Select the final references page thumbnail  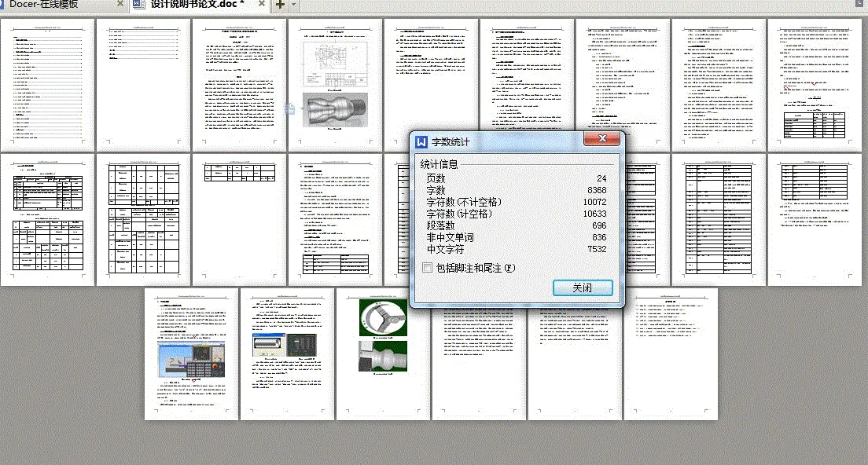[671, 354]
